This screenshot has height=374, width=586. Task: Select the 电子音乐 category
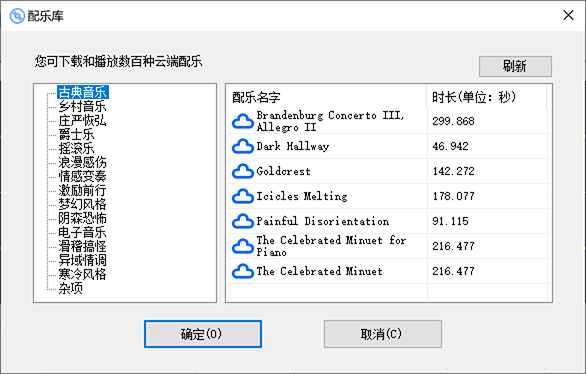click(82, 232)
